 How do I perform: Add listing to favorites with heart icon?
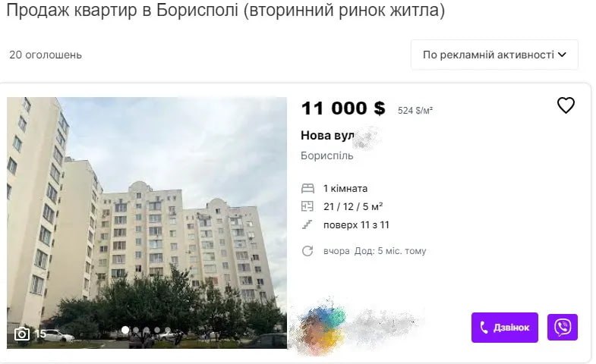[x=566, y=105]
